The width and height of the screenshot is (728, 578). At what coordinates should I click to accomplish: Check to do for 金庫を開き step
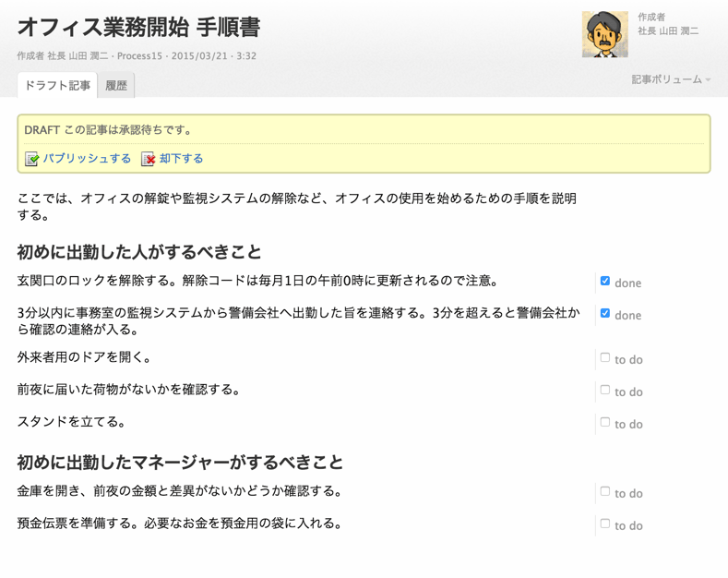coord(605,491)
